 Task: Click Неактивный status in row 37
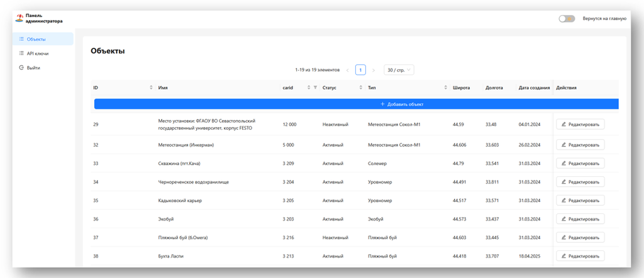pos(336,237)
